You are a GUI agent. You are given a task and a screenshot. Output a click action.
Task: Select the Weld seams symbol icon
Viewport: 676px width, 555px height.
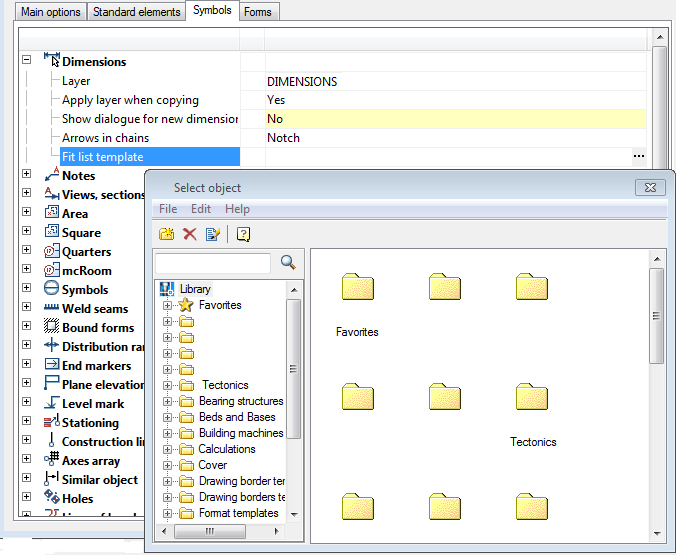(52, 309)
